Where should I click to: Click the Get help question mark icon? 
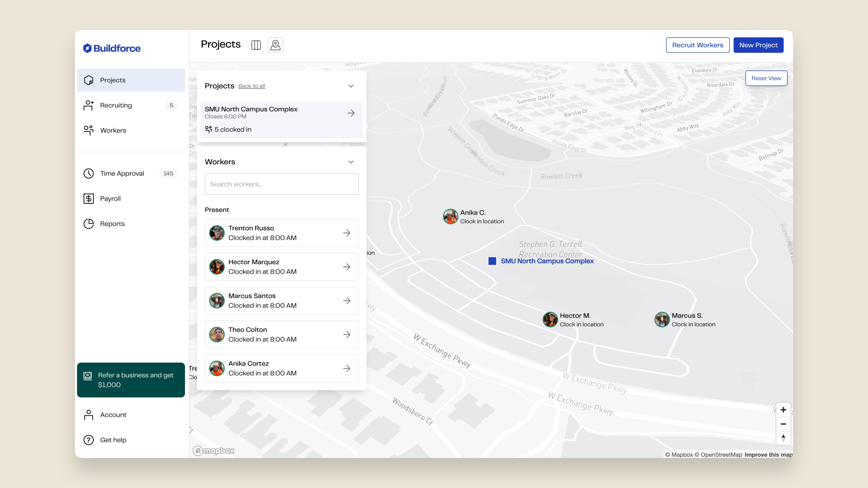pos(89,440)
